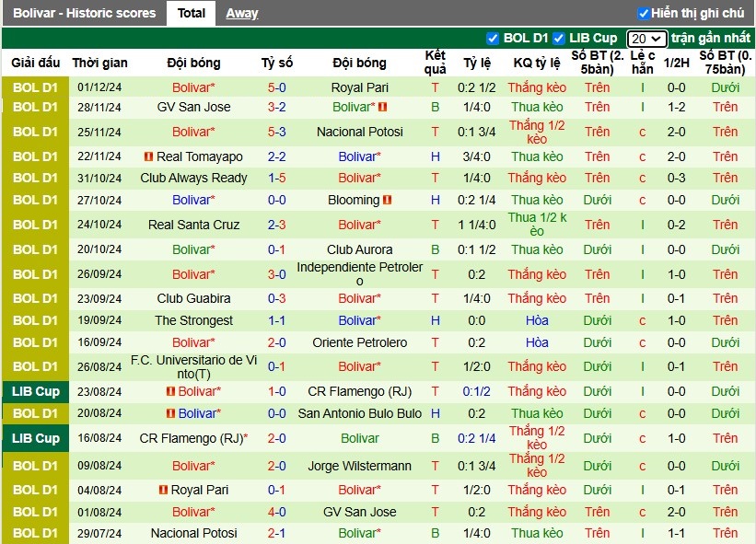Click the 'KQ tỷ lệ' column header
The width and height of the screenshot is (756, 544).
(537, 64)
